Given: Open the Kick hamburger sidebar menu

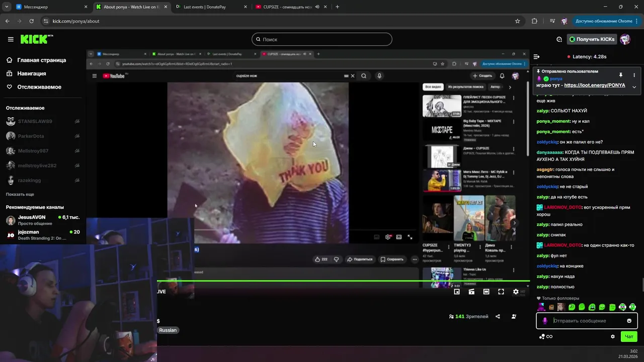Looking at the screenshot, I should tap(11, 39).
